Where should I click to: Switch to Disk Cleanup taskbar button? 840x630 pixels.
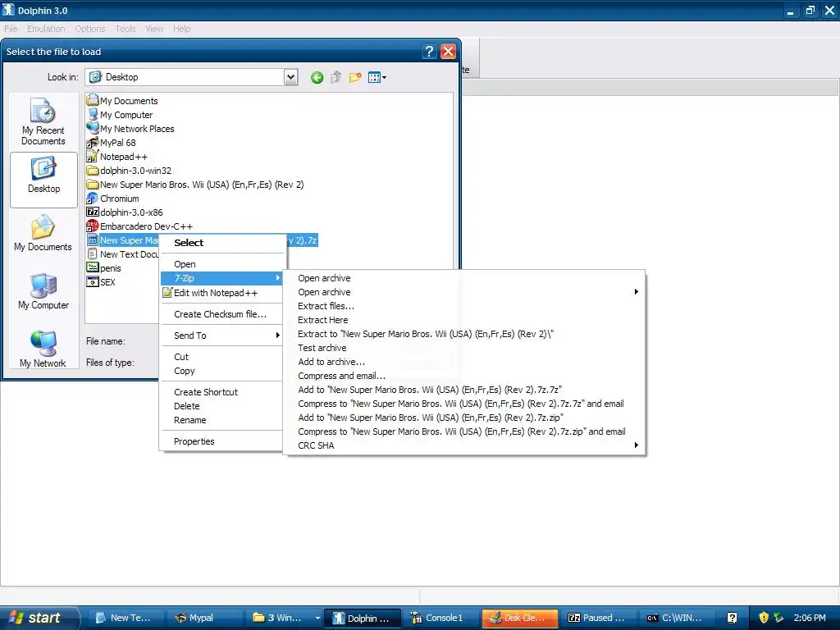click(520, 618)
